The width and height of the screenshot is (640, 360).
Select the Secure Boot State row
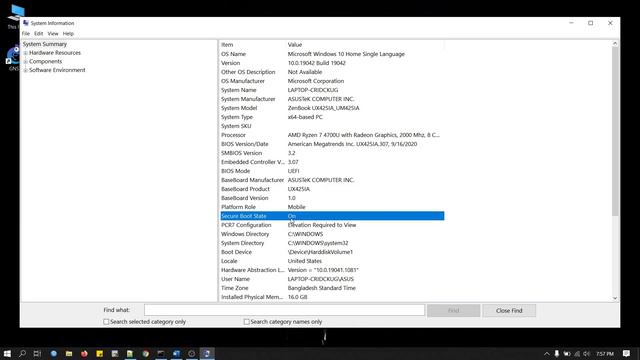point(332,216)
